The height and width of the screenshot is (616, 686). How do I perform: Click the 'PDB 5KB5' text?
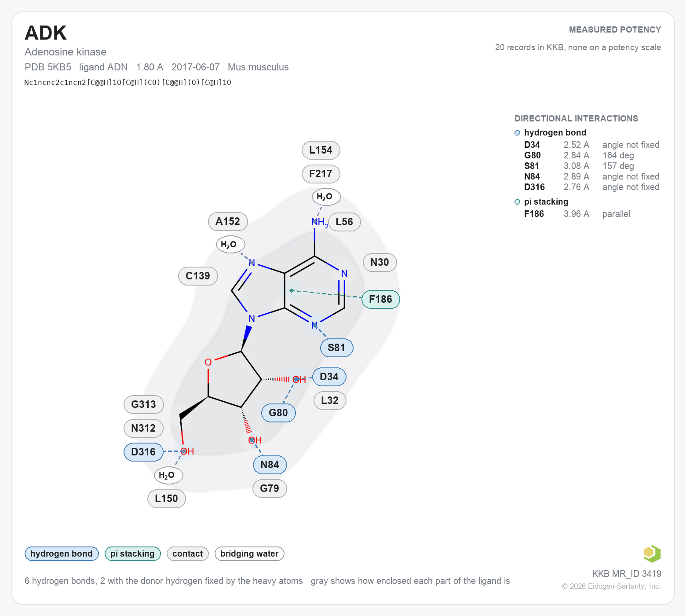pos(48,67)
